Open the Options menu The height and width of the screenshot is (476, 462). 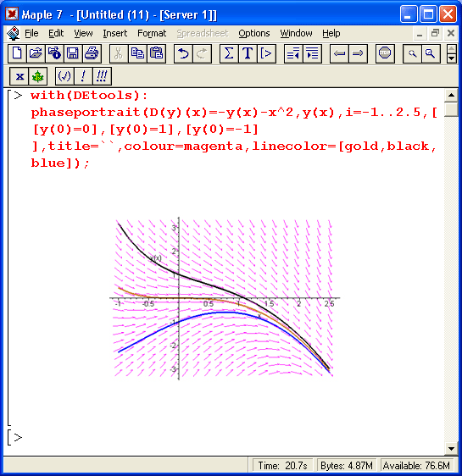click(x=254, y=33)
